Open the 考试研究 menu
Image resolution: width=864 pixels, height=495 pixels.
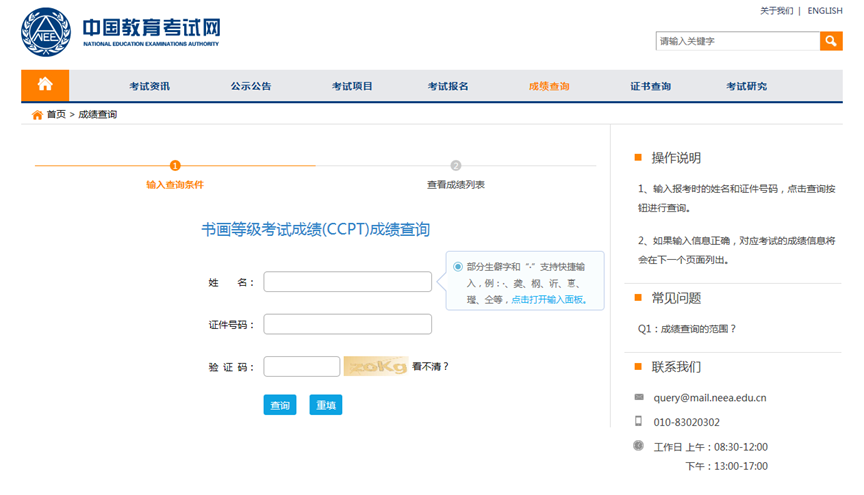pos(746,86)
